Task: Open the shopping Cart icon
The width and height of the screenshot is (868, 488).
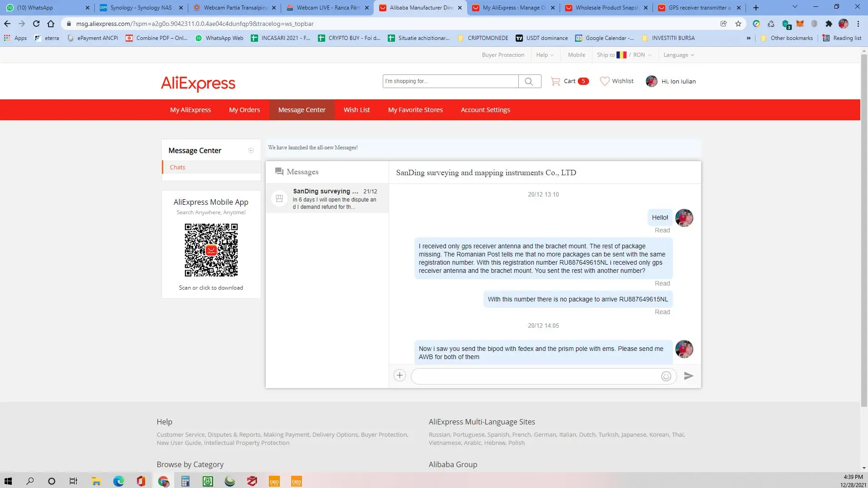Action: coord(555,81)
